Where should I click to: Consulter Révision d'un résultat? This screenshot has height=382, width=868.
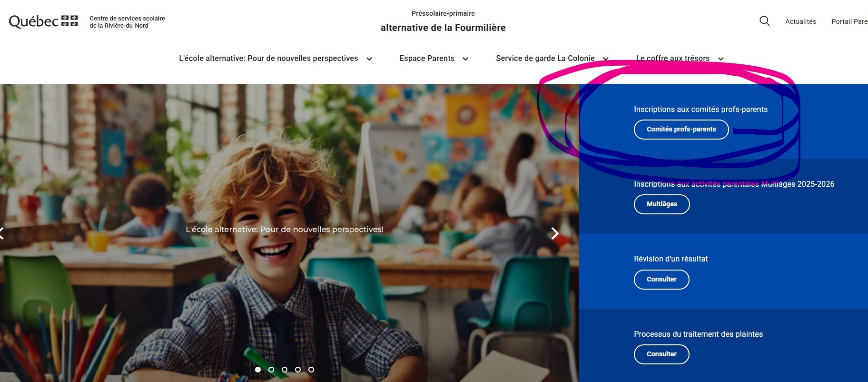[x=661, y=280]
